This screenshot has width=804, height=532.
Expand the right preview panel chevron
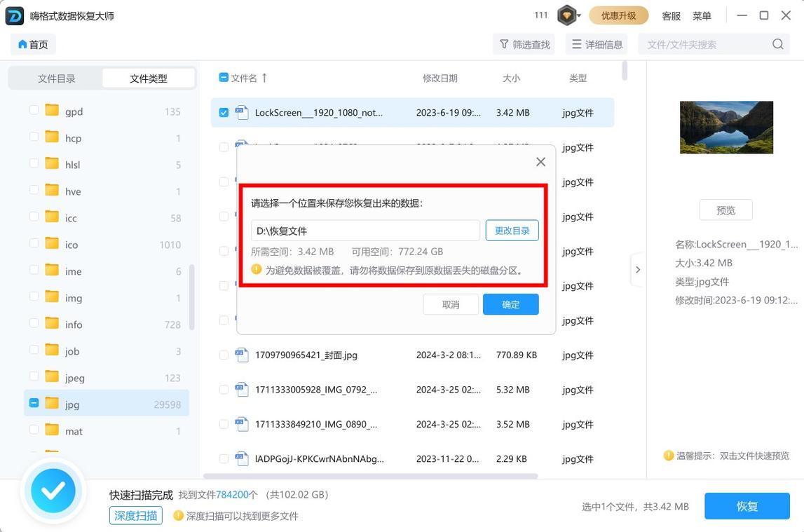tap(638, 269)
